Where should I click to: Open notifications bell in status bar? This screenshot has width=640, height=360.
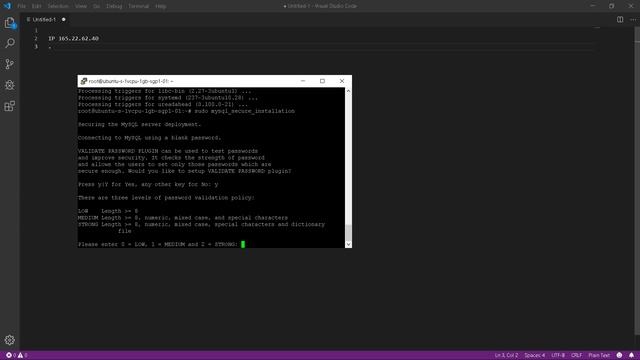[631, 355]
